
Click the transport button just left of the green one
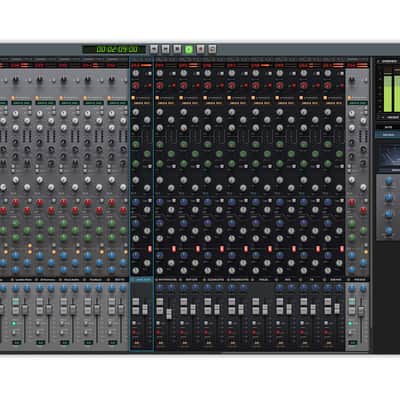coord(177,49)
